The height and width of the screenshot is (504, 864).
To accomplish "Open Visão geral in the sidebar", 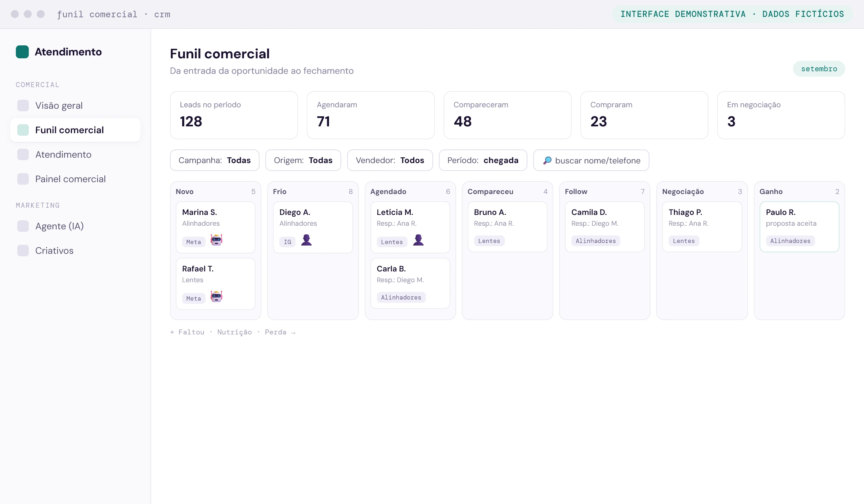I will pos(75,105).
